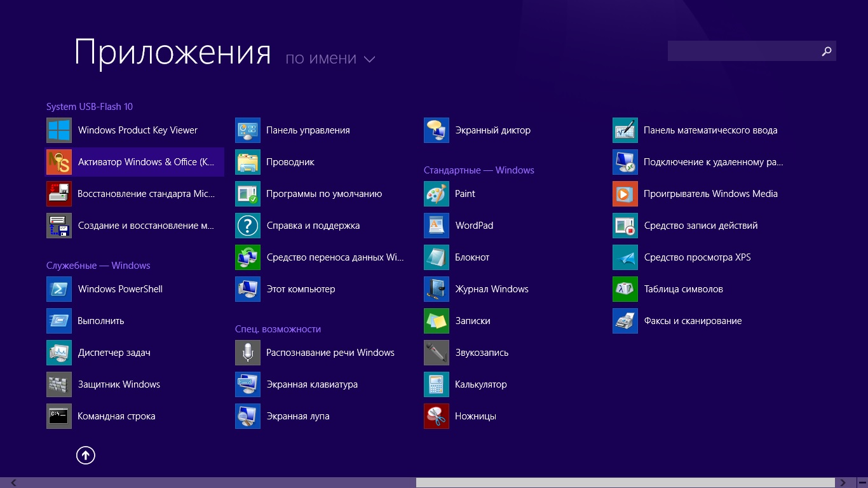
Task: Click the up arrow to return to Start
Action: point(85,455)
